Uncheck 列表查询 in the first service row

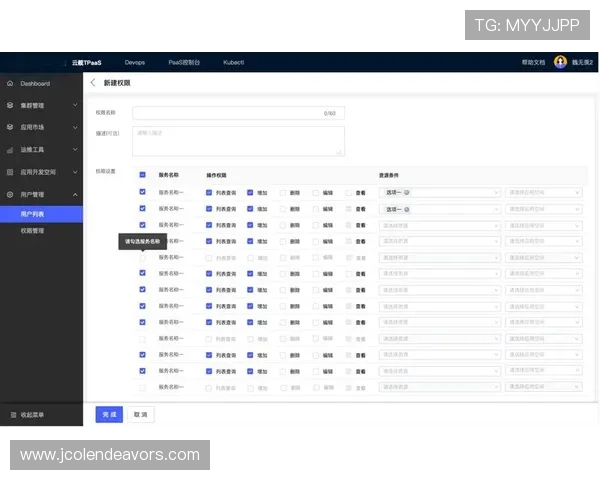[x=209, y=192]
